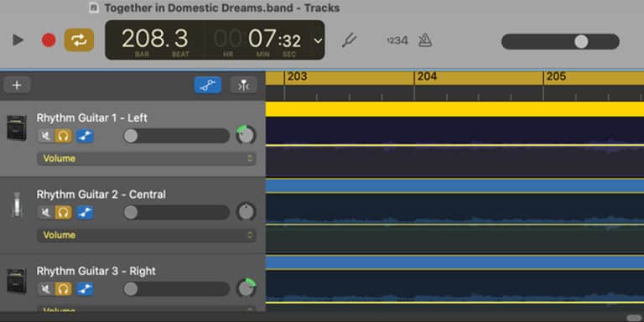
Task: Toggle the Show Automation button
Action: (208, 85)
